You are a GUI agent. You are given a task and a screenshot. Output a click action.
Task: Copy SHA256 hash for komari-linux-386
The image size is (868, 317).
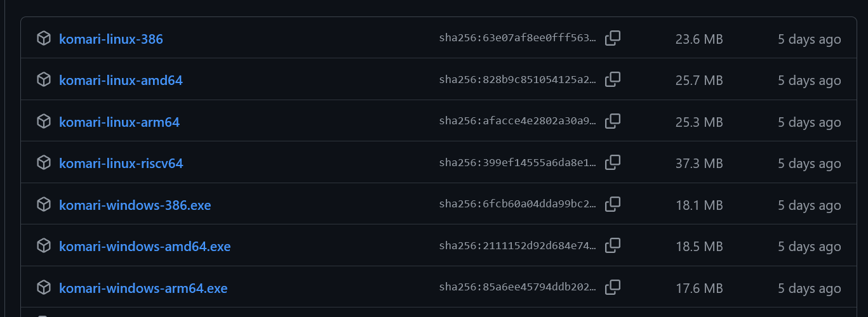click(x=613, y=38)
